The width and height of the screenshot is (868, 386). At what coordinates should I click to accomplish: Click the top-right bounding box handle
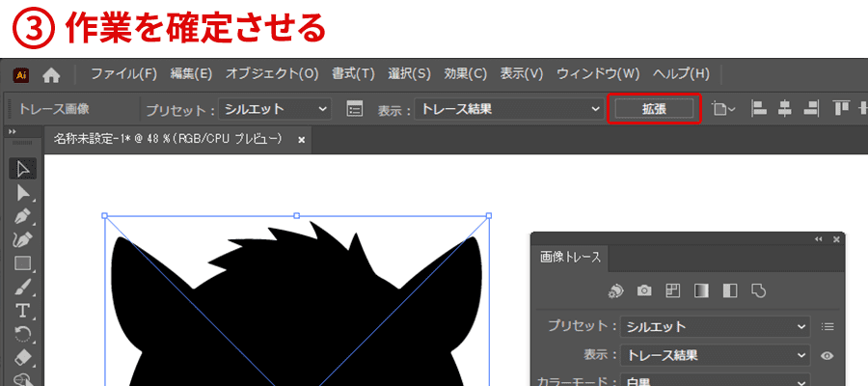(x=489, y=215)
